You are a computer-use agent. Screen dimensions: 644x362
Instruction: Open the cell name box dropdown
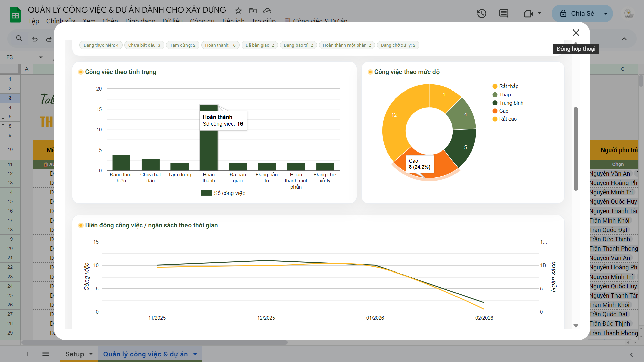[41, 57]
